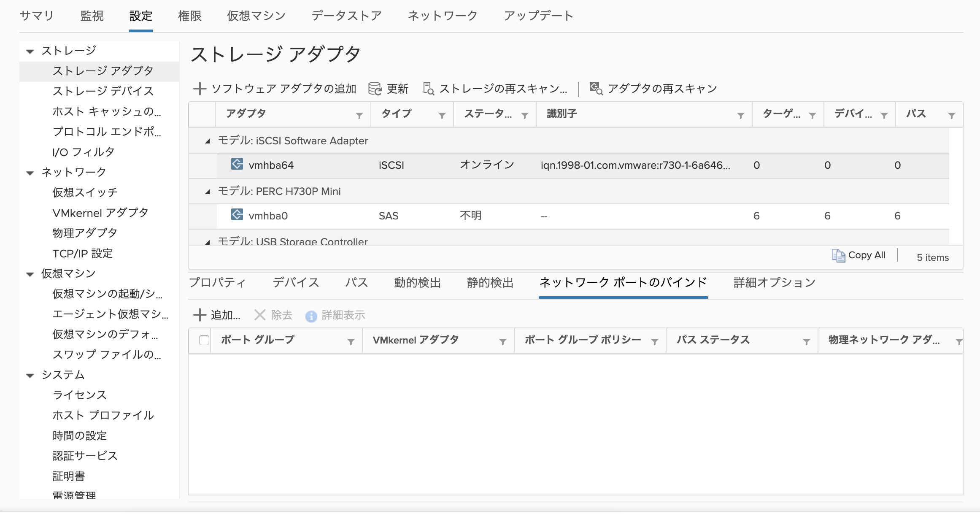Open filter for ポート グループ ポリシー column

point(655,342)
